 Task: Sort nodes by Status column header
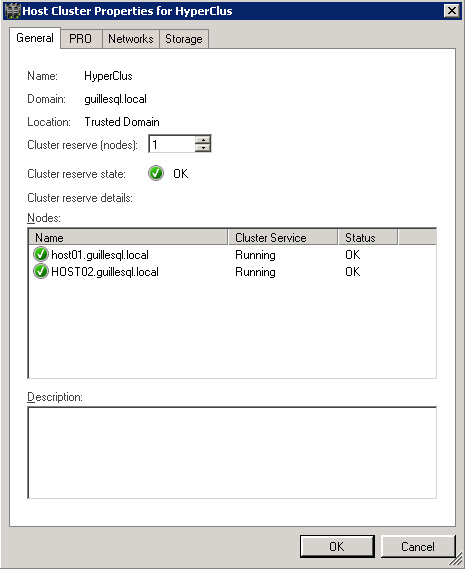[x=368, y=238]
